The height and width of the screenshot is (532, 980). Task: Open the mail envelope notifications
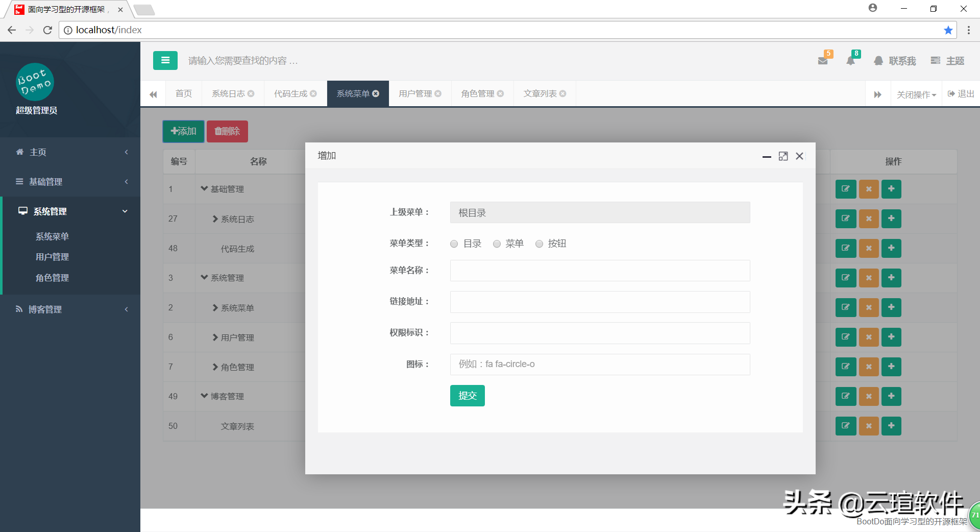point(823,61)
